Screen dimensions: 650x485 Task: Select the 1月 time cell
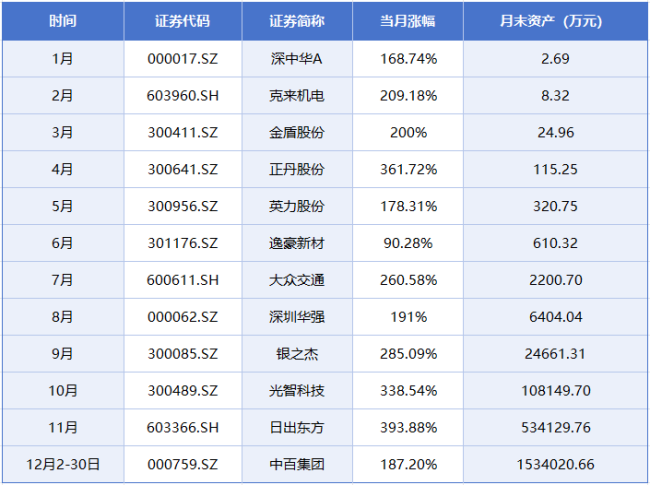click(x=63, y=59)
